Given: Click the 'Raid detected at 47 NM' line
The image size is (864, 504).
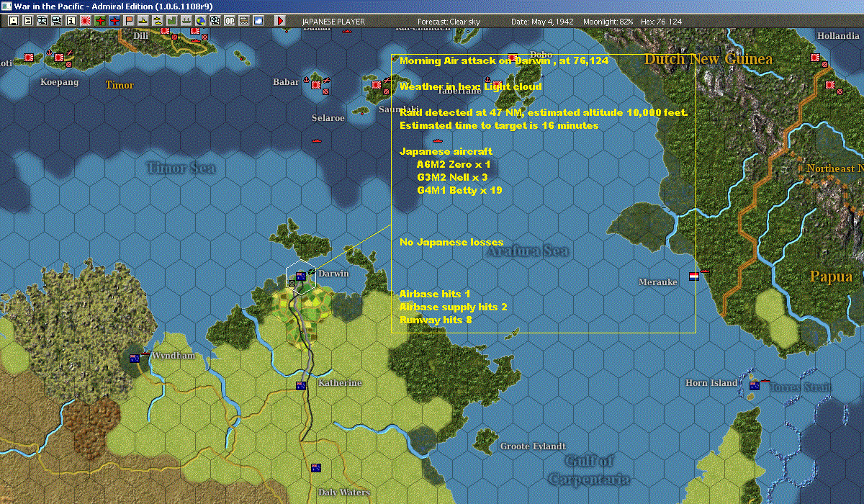Looking at the screenshot, I should coord(544,113).
